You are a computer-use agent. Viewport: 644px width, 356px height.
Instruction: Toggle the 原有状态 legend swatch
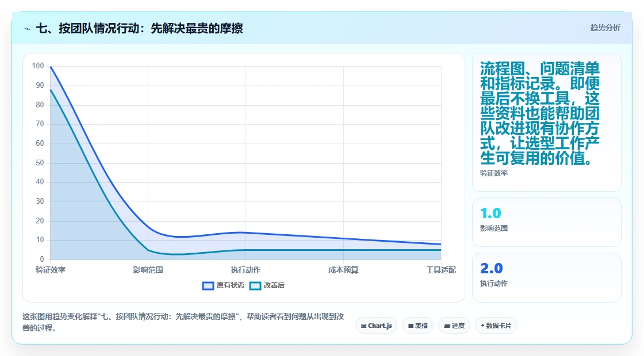click(x=208, y=286)
